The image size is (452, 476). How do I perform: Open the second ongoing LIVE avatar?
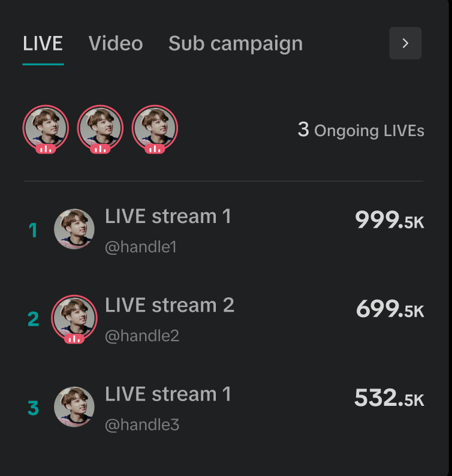(100, 129)
